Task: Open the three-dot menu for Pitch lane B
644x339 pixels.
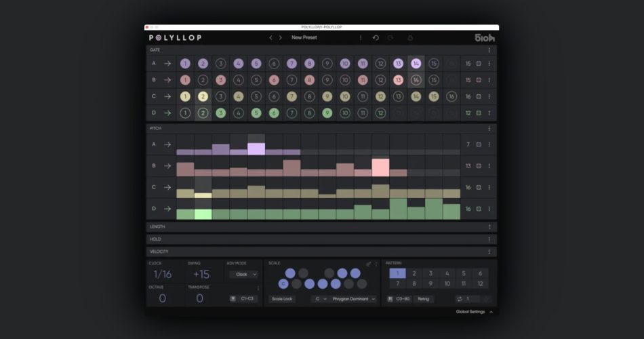Action: coord(489,165)
